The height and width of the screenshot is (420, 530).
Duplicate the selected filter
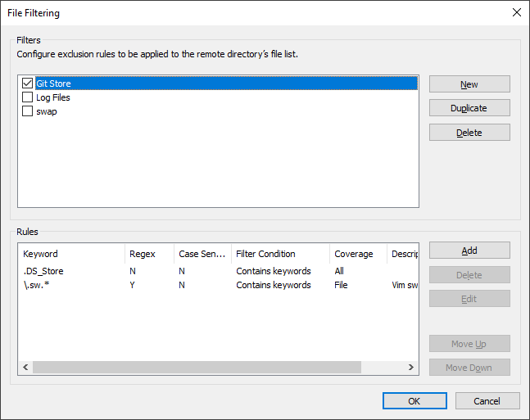pos(469,108)
